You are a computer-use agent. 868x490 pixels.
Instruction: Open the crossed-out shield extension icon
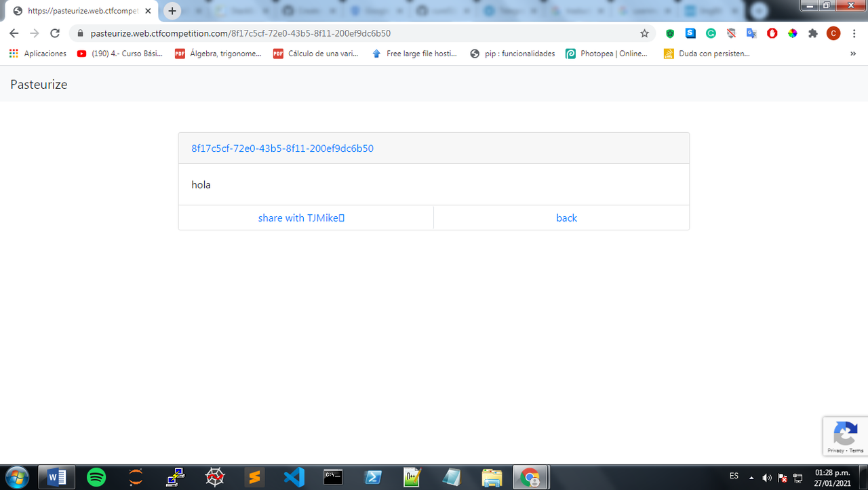[x=731, y=33]
